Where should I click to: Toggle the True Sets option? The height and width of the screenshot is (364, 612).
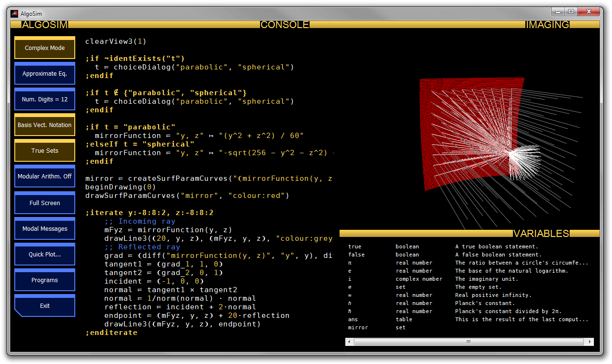[x=45, y=151]
